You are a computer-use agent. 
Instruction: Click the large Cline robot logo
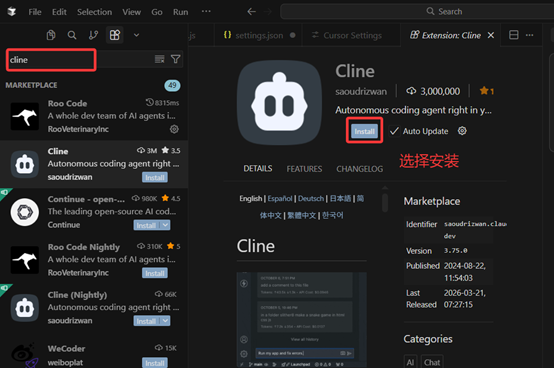(x=279, y=102)
